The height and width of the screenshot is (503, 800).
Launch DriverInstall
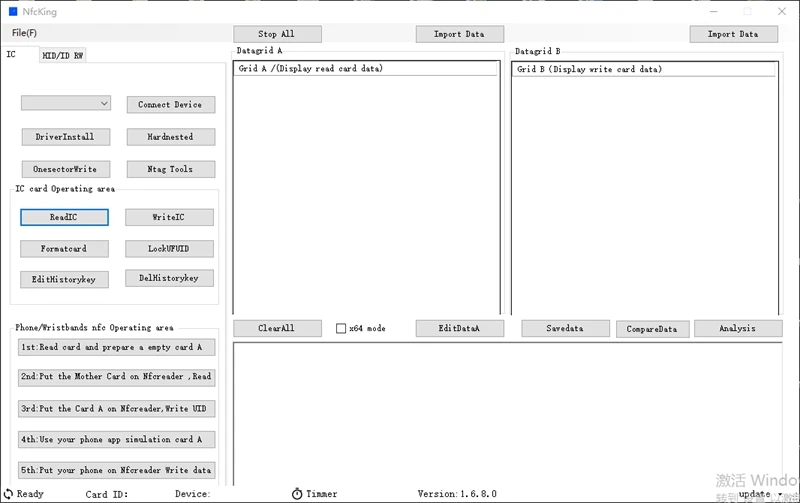[x=66, y=137]
